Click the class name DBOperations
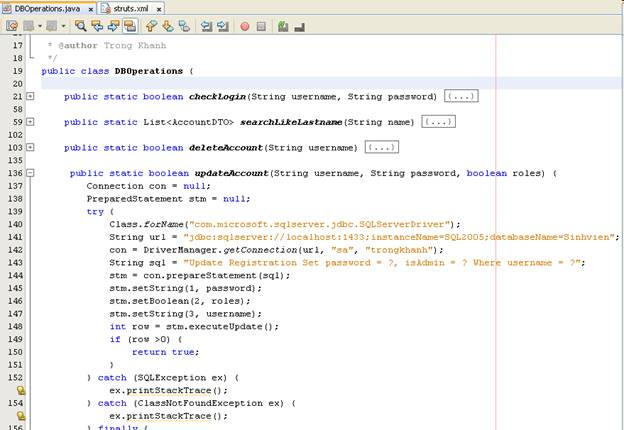The image size is (624, 430). coord(149,71)
